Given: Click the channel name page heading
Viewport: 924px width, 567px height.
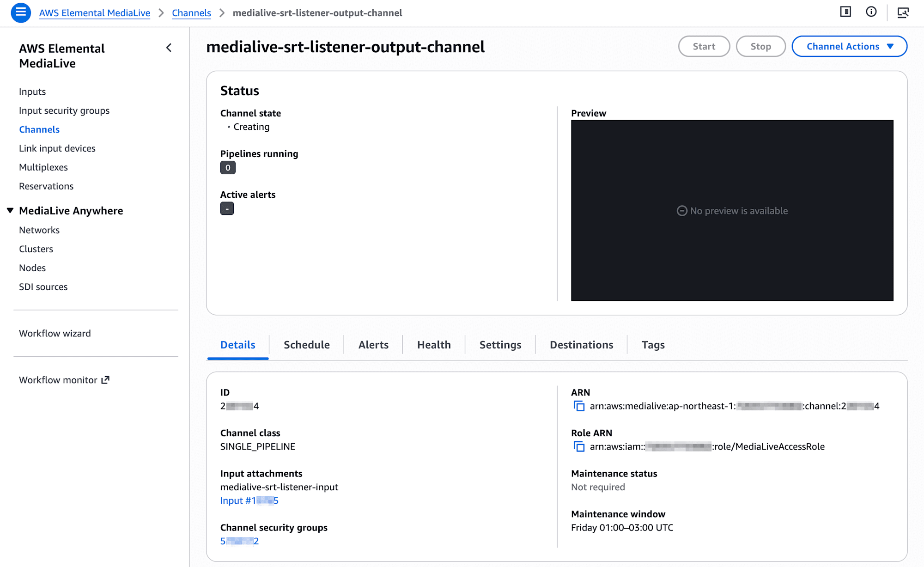Looking at the screenshot, I should point(346,47).
